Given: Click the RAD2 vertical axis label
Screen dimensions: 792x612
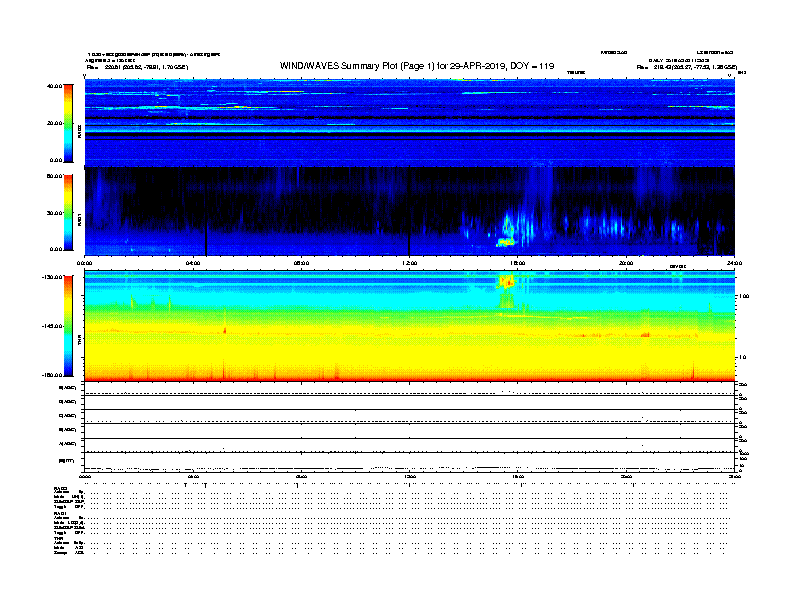Looking at the screenshot, I should click(x=79, y=131).
